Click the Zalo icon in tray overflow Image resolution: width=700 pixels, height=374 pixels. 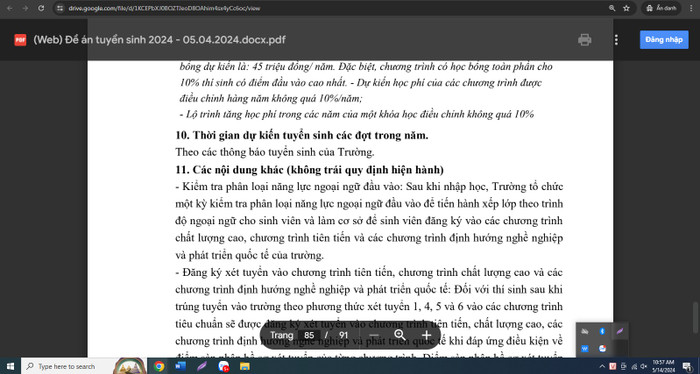[602, 349]
